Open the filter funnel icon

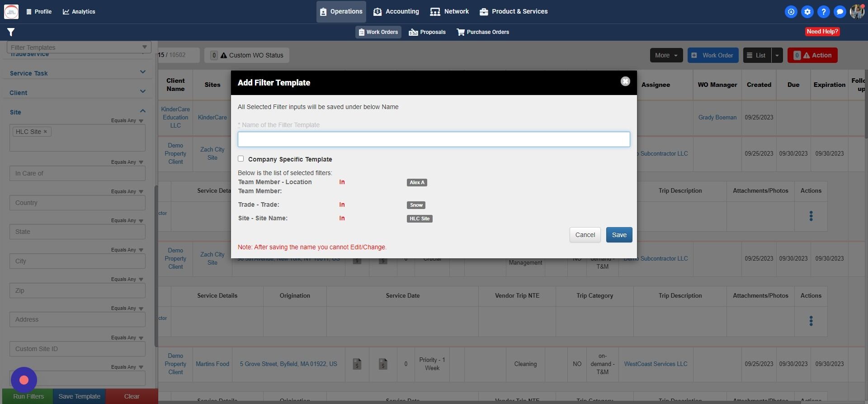click(x=11, y=32)
